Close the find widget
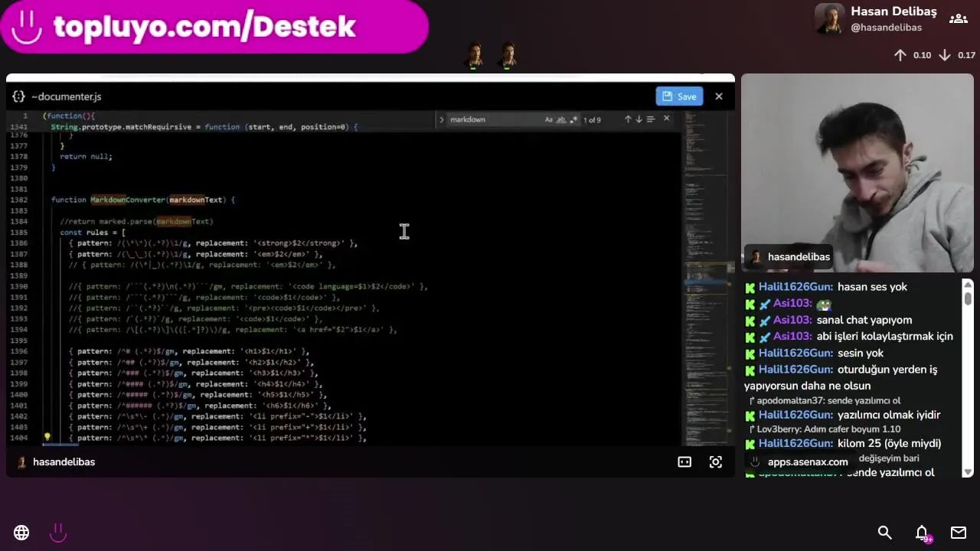Screen dimensions: 980x551 [x=666, y=119]
